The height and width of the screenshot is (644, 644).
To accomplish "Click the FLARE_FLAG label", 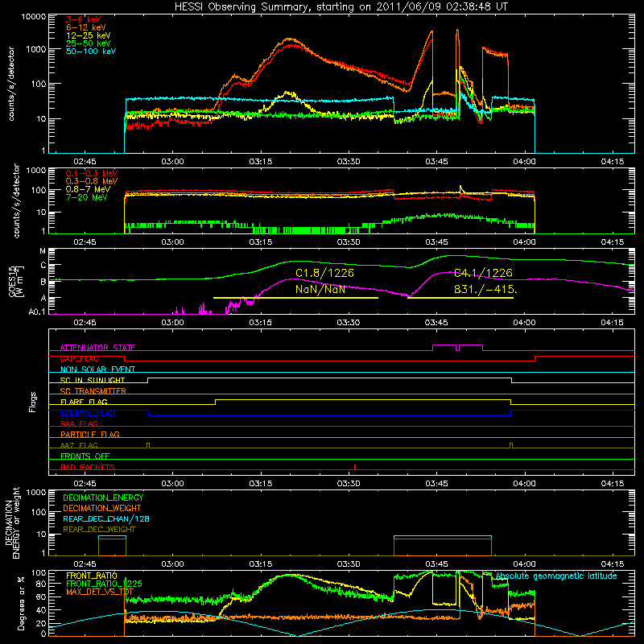I will [84, 402].
